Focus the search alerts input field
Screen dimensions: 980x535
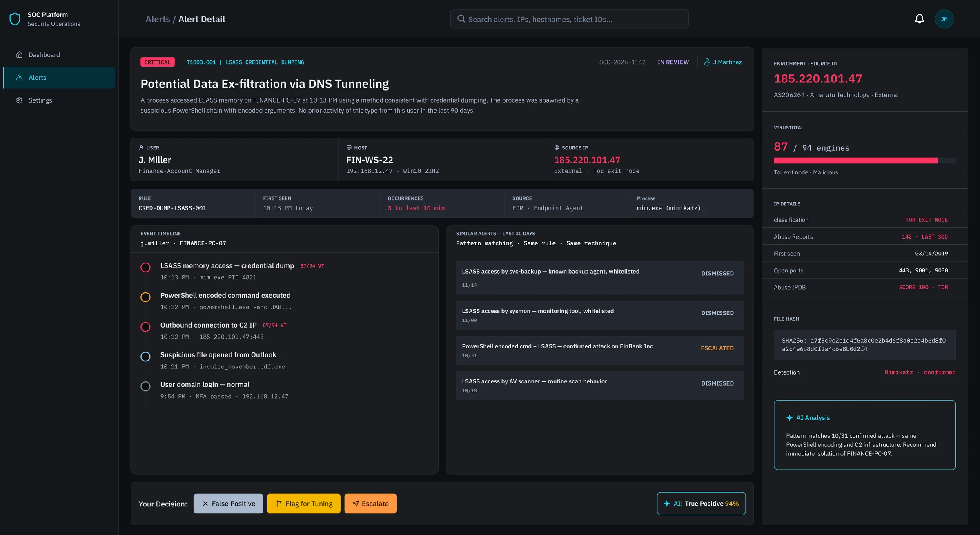point(569,19)
